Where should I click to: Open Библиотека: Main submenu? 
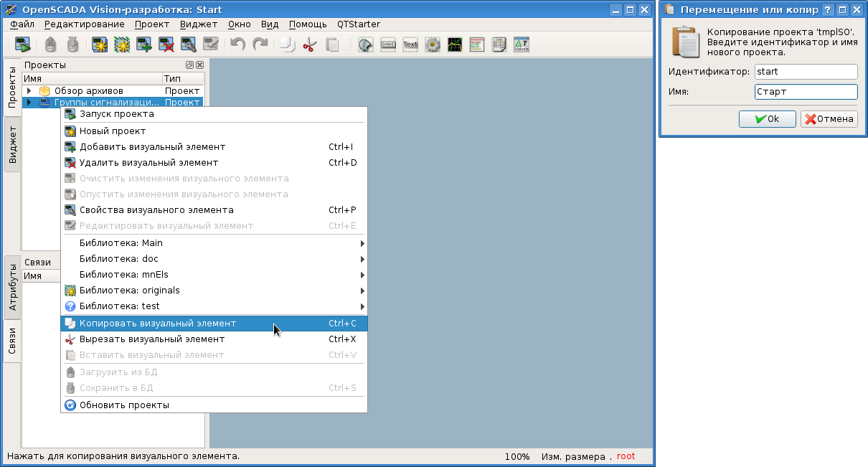(214, 242)
